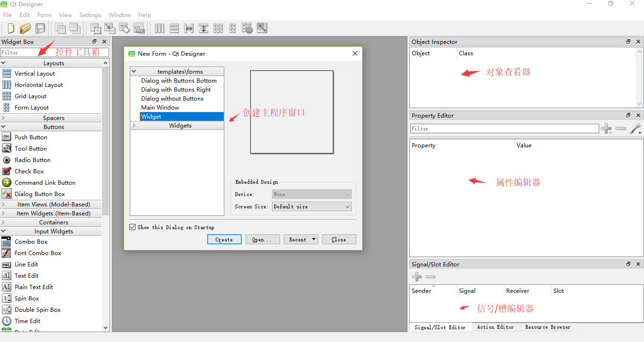Click Lay Out in Form Layout toolbar icon

[232, 28]
